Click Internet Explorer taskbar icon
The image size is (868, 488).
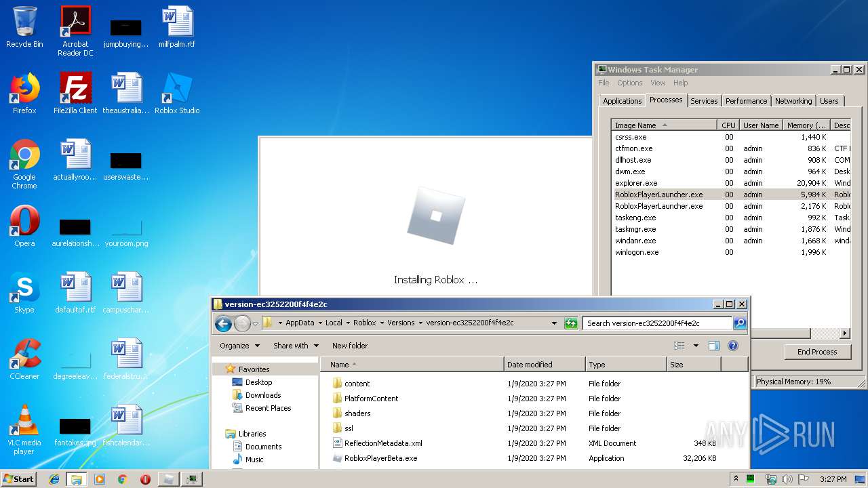(54, 479)
